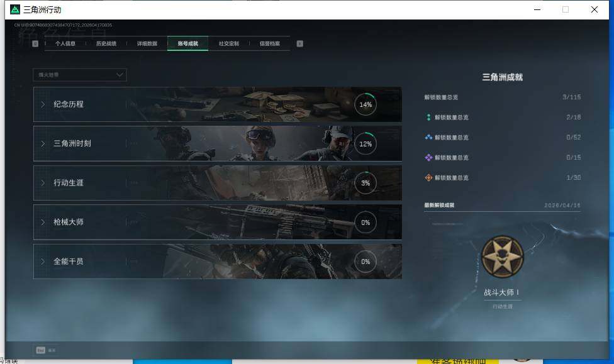Click the blue tier icon beside 0/52
This screenshot has height=364, width=614.
pyautogui.click(x=428, y=138)
